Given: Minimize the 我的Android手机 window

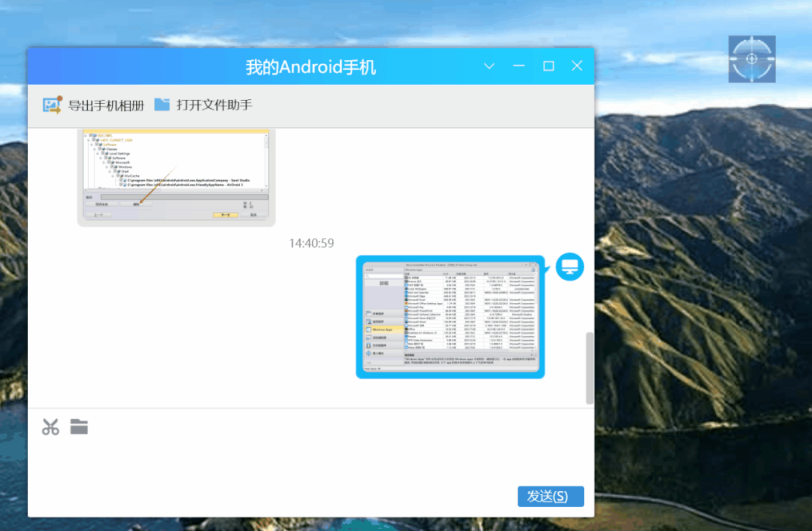Looking at the screenshot, I should coord(519,66).
